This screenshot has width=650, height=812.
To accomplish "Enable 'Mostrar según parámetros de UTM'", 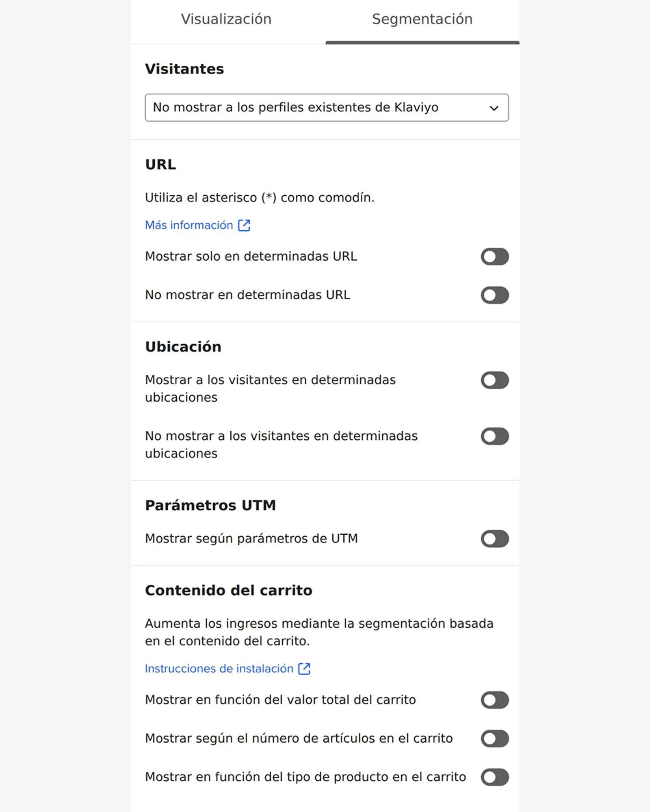I will point(495,538).
